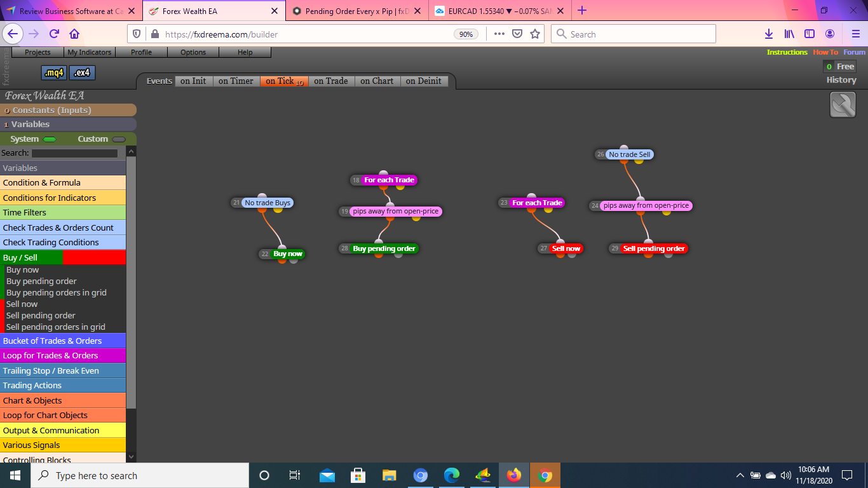
Task: Toggle the Custom blocks switch
Action: tap(119, 139)
